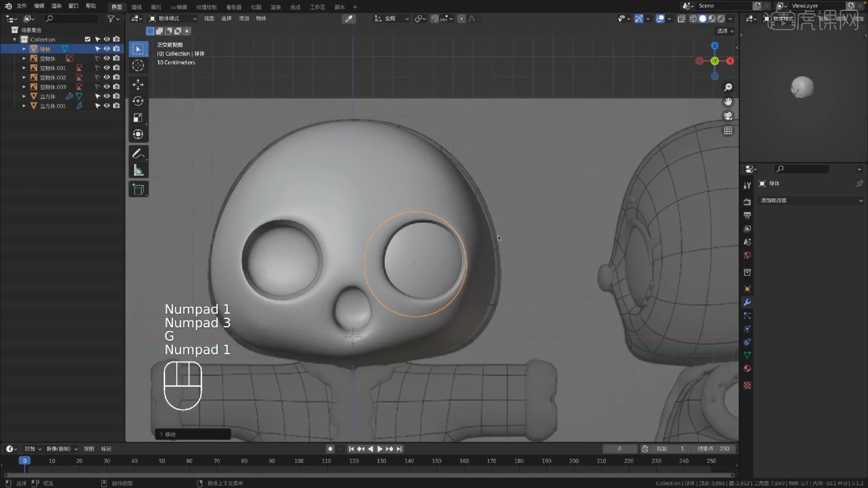
Task: Open the 抠像(插帧) keying dropdown
Action: point(62,449)
